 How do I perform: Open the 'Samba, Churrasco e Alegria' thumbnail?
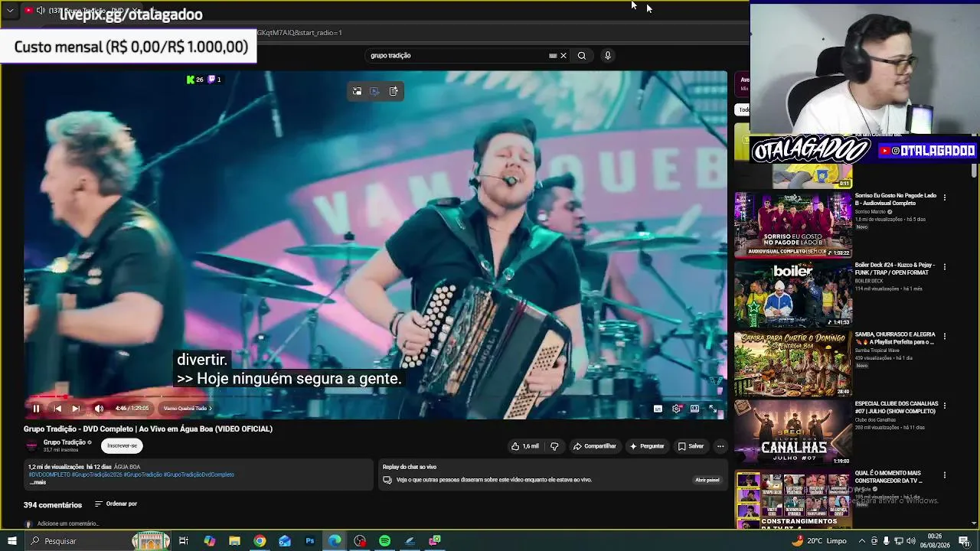click(x=793, y=364)
